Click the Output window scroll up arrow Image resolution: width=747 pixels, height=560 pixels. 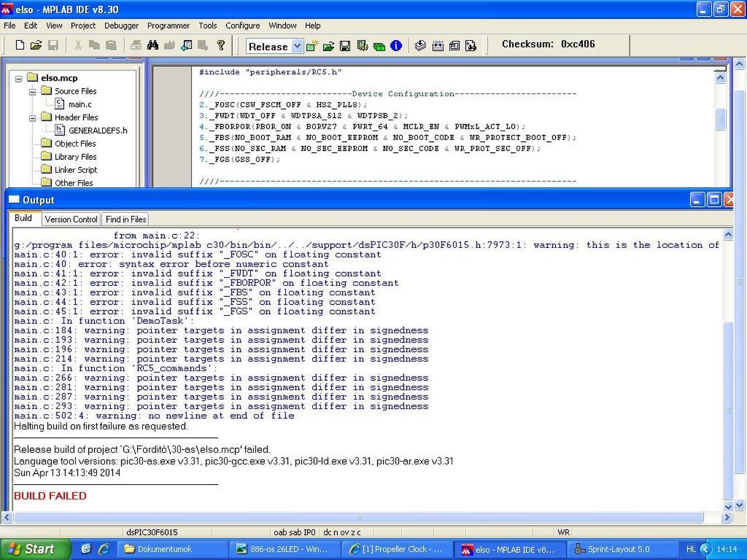[728, 235]
